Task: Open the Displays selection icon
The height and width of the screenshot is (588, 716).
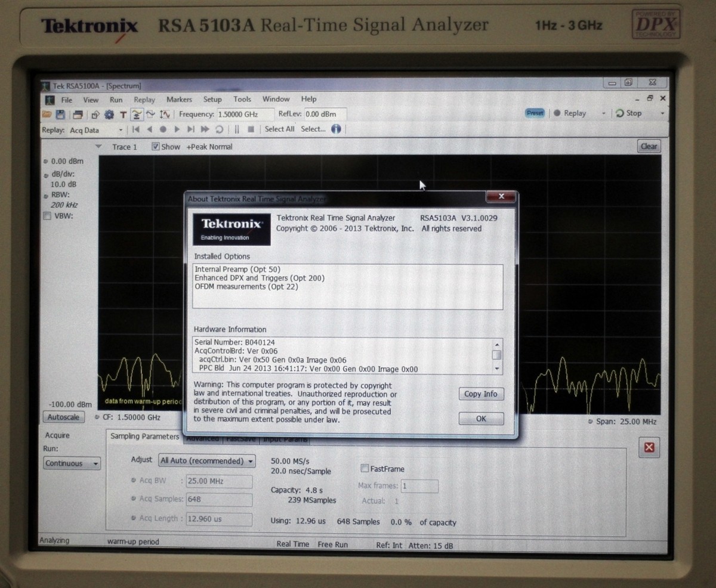Action: tap(78, 114)
